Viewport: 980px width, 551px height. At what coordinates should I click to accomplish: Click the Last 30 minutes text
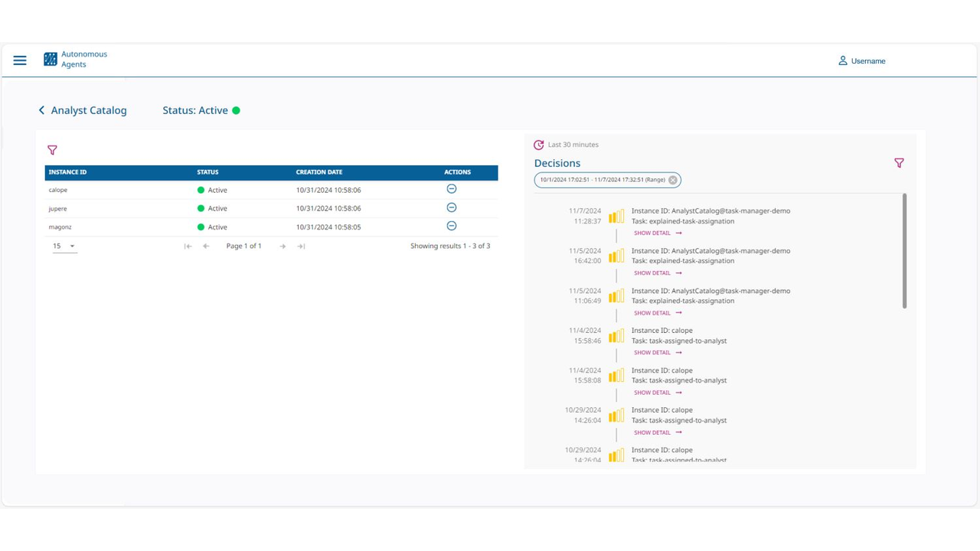(x=573, y=145)
